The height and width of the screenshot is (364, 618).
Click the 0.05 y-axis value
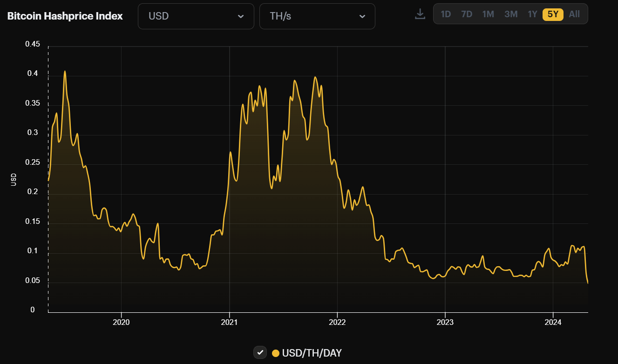click(33, 281)
